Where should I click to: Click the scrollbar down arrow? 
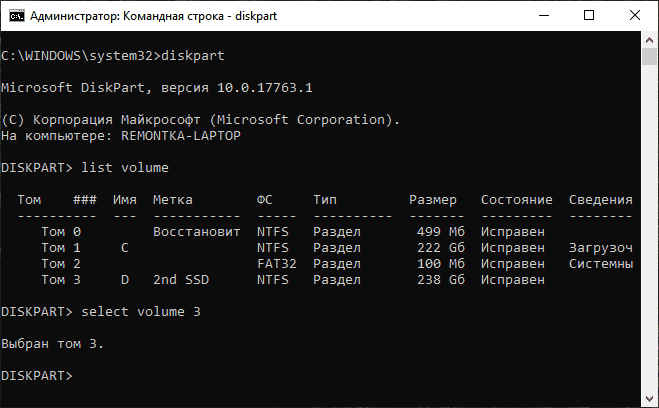click(649, 398)
